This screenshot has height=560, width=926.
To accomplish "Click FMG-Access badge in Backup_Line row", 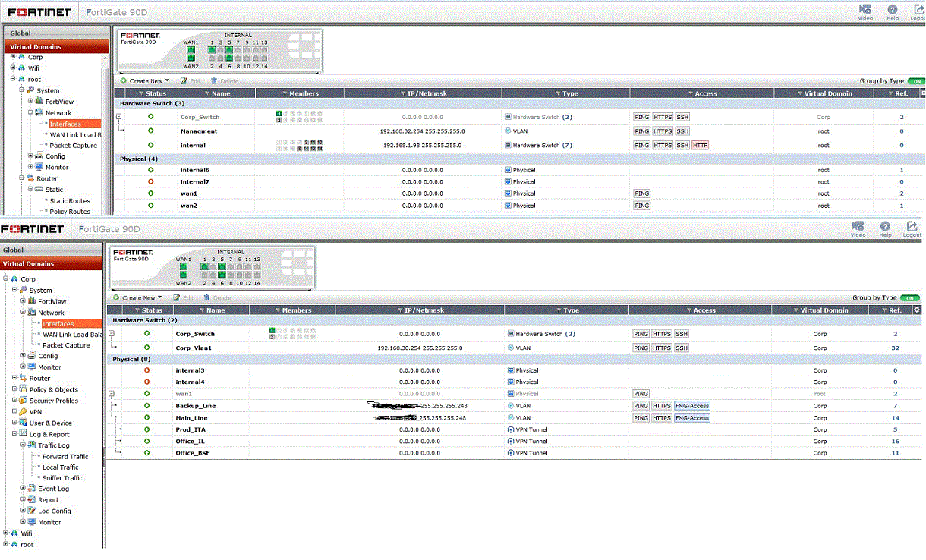I will pyautogui.click(x=692, y=406).
